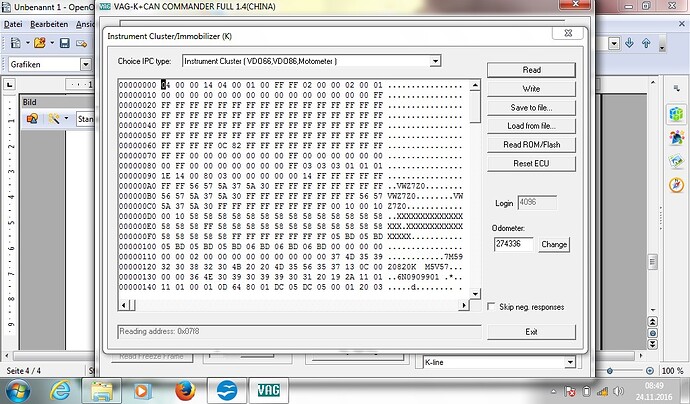The height and width of the screenshot is (404, 690).
Task: Open the Gallery sidebar icon
Action: (676, 161)
